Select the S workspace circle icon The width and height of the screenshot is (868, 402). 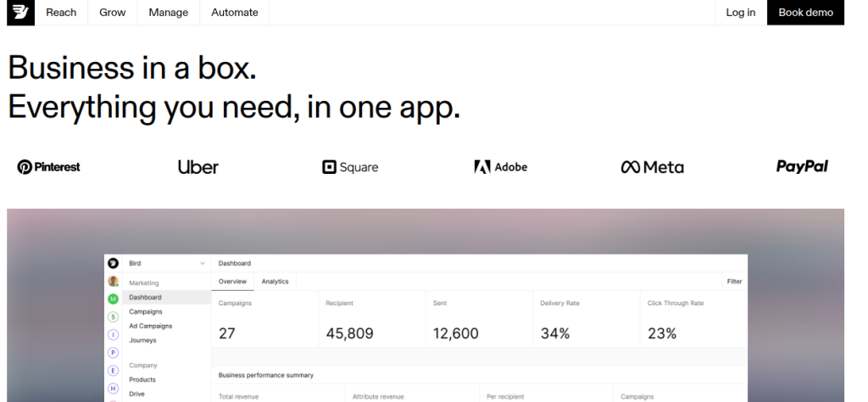click(x=113, y=314)
